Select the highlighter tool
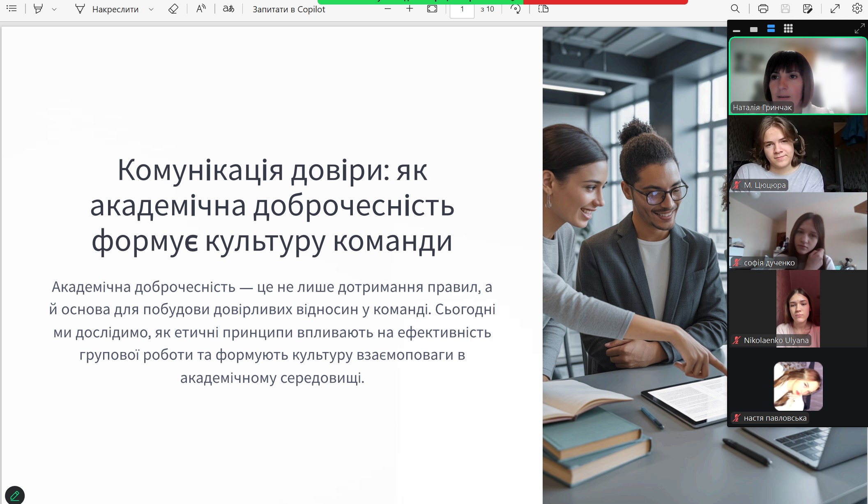The width and height of the screenshot is (868, 504). tap(38, 9)
